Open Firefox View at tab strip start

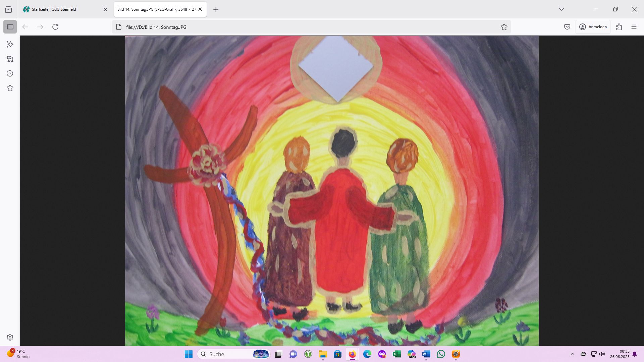pyautogui.click(x=8, y=9)
